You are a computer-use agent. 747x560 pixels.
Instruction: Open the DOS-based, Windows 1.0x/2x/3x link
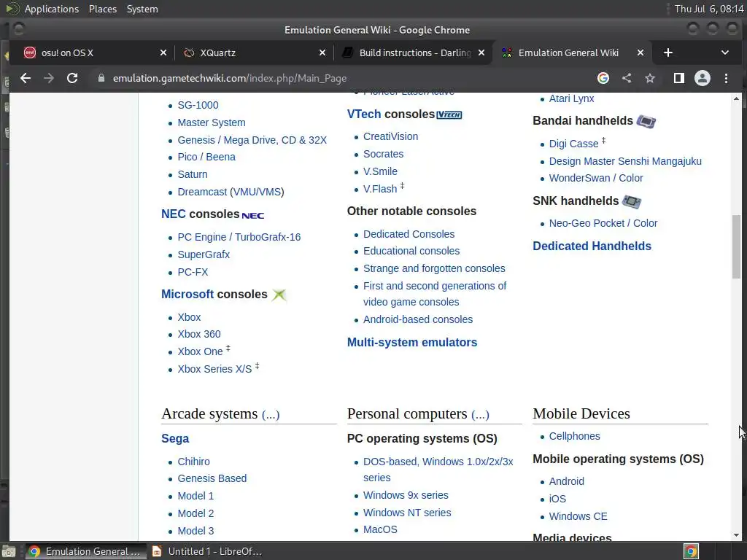point(438,470)
